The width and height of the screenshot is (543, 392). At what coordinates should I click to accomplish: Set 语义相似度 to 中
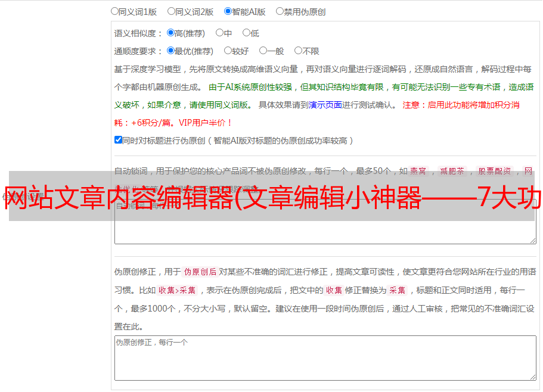pyautogui.click(x=219, y=33)
